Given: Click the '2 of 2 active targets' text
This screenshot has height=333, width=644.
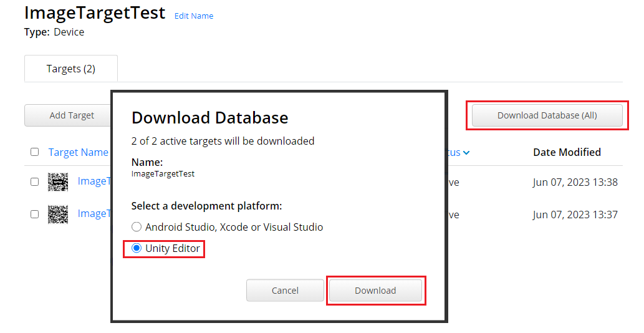Looking at the screenshot, I should click(x=223, y=142).
